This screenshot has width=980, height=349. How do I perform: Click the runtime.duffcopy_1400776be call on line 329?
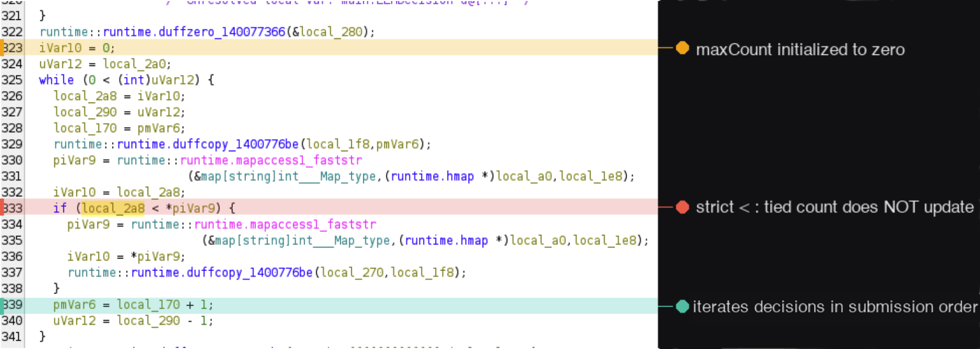tap(207, 144)
